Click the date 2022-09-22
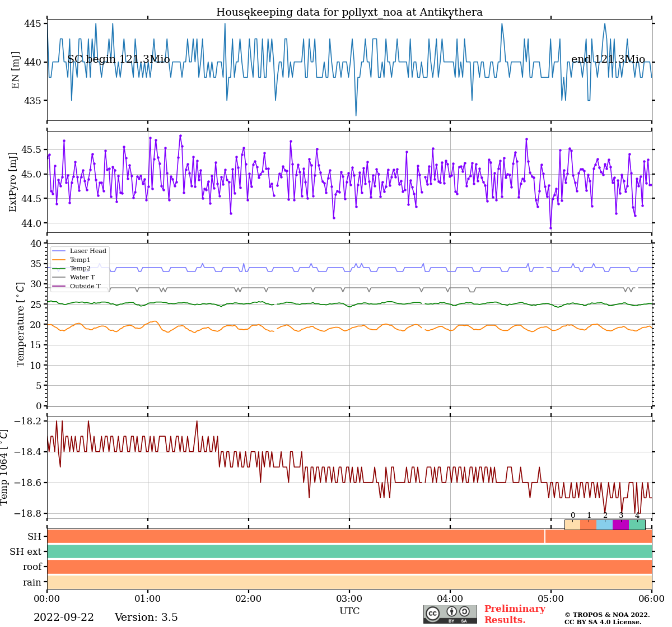The width and height of the screenshot is (672, 627). 64,617
